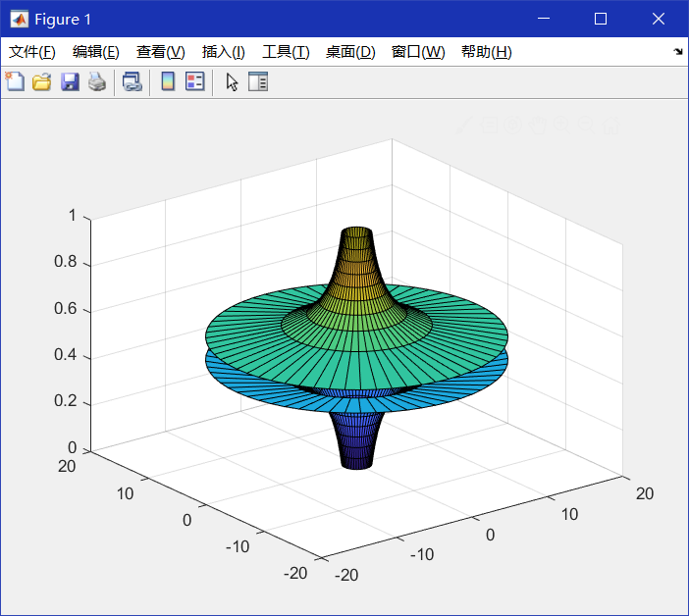Maximize the Figure 1 window
This screenshot has width=689, height=616.
601,19
